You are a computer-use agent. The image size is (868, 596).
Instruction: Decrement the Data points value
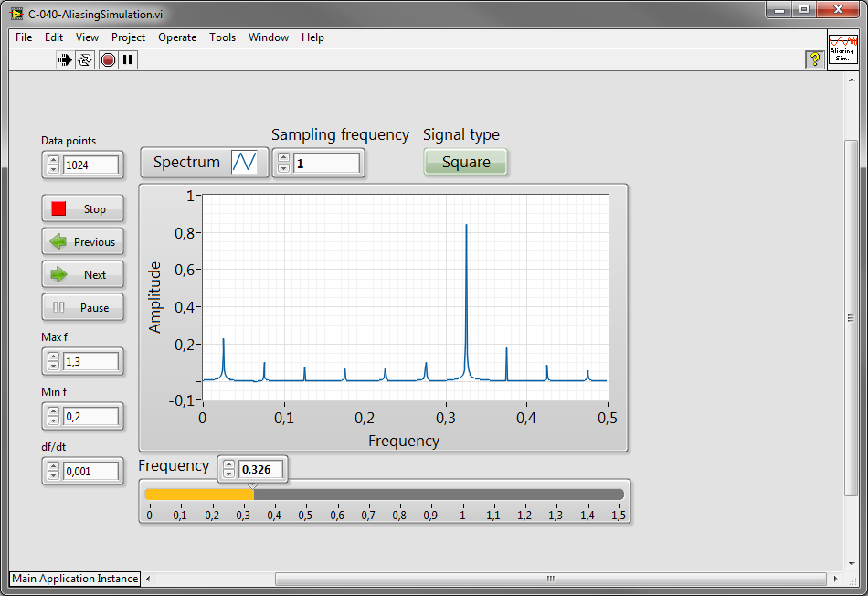click(x=53, y=169)
